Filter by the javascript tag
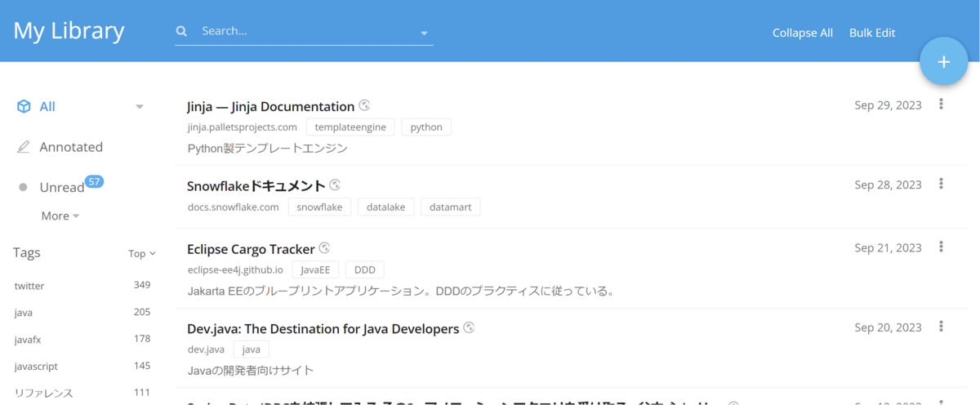The width and height of the screenshot is (980, 405). (36, 367)
